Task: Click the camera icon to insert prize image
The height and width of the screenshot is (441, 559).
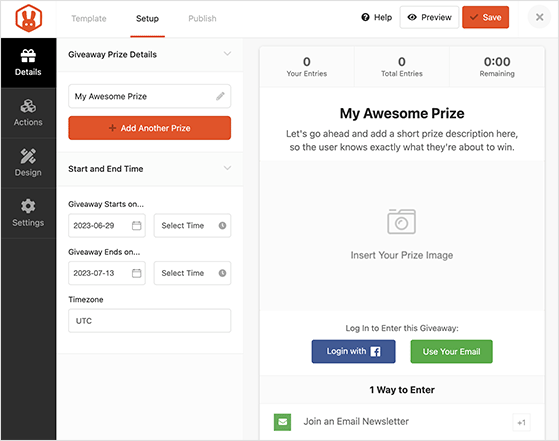Action: click(x=401, y=221)
